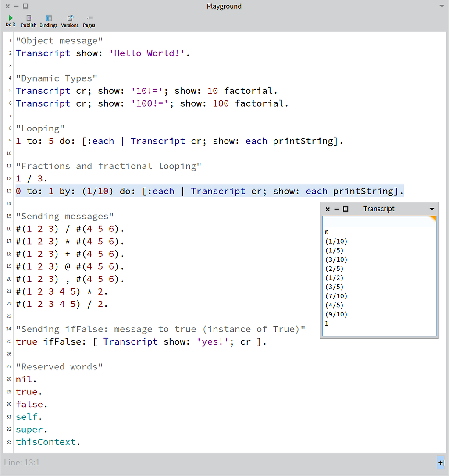Click '#(1 2 3 4 5) / 2.' line
The height and width of the screenshot is (476, 449).
[x=62, y=304]
